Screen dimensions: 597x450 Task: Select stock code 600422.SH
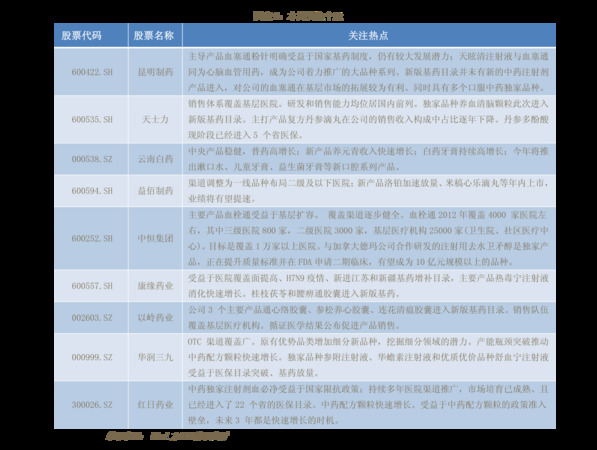[x=92, y=72]
